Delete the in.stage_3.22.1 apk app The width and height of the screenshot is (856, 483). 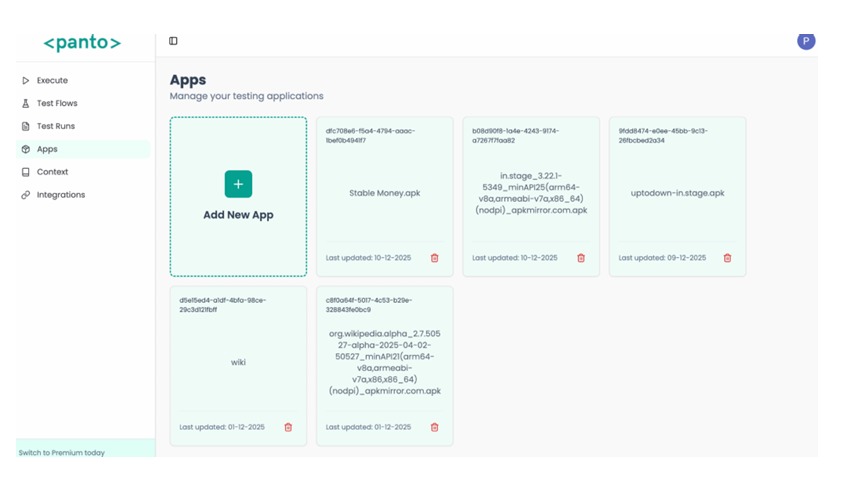[x=581, y=258]
